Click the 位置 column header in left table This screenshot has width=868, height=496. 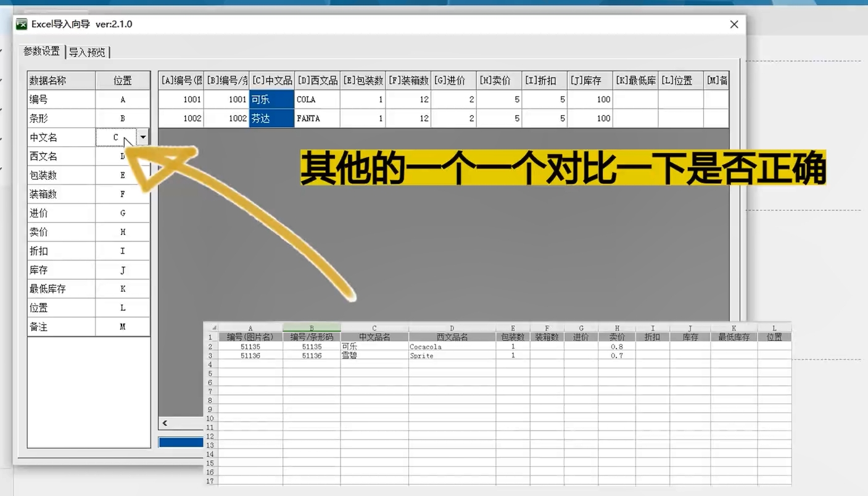[123, 80]
